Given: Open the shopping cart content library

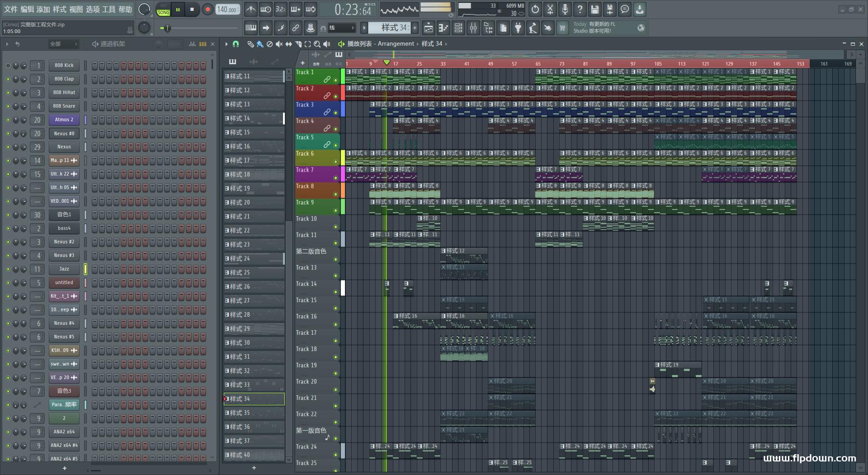Looking at the screenshot, I should pos(562,28).
